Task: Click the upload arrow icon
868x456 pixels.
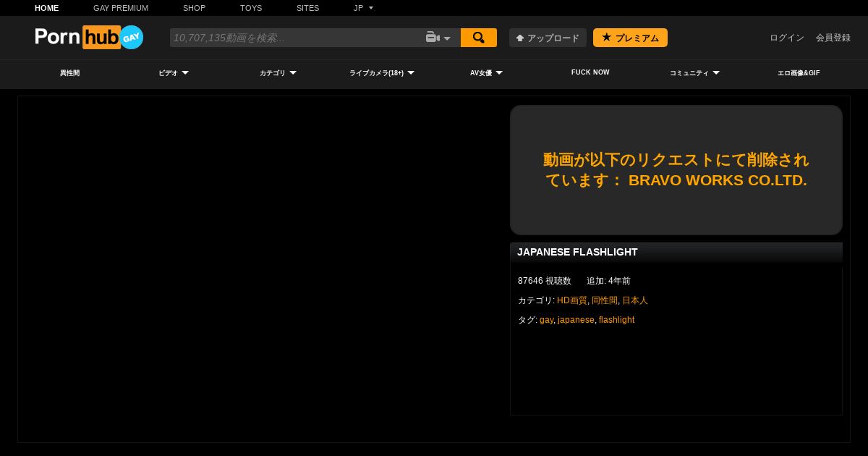Action: 519,38
